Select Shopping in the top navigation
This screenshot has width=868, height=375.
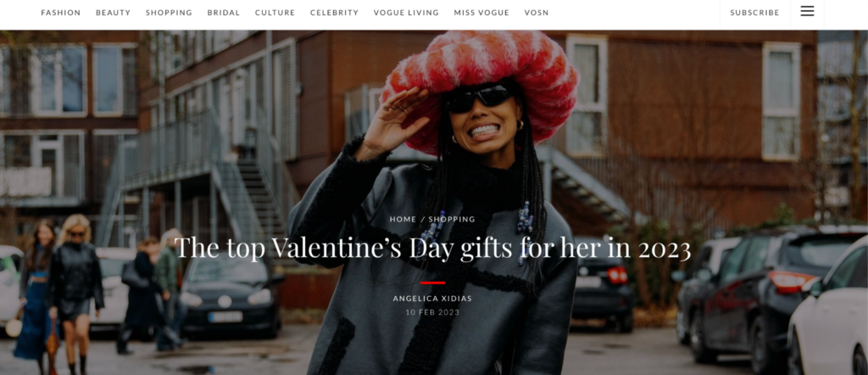click(x=169, y=12)
